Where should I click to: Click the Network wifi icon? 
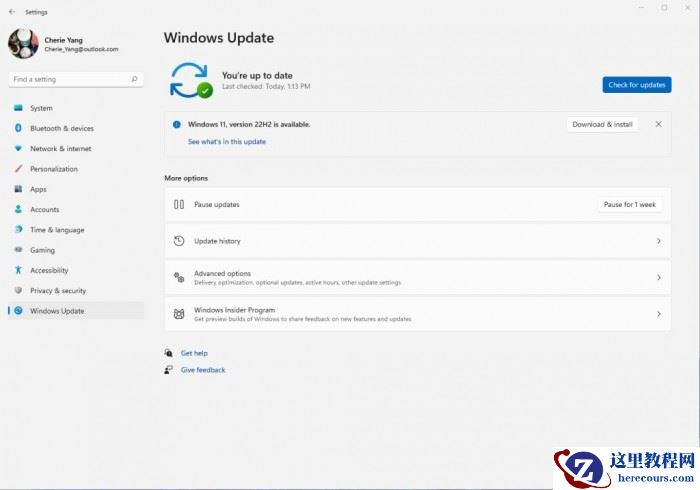click(x=18, y=148)
